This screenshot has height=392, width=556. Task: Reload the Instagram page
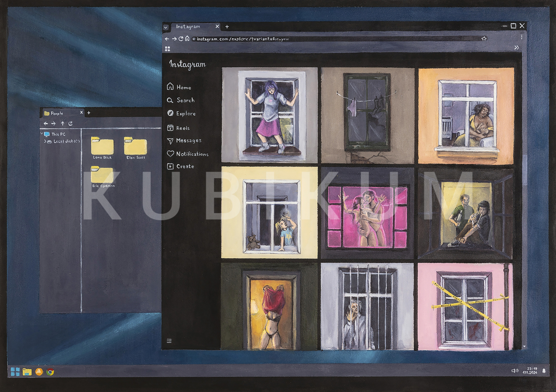tap(181, 39)
